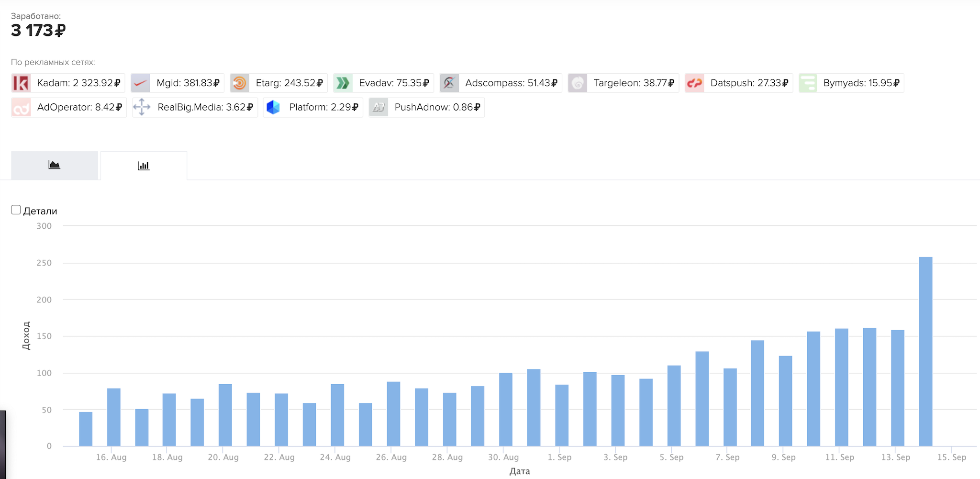Image resolution: width=980 pixels, height=479 pixels.
Task: Click the Evadav green arrows icon
Action: (343, 83)
